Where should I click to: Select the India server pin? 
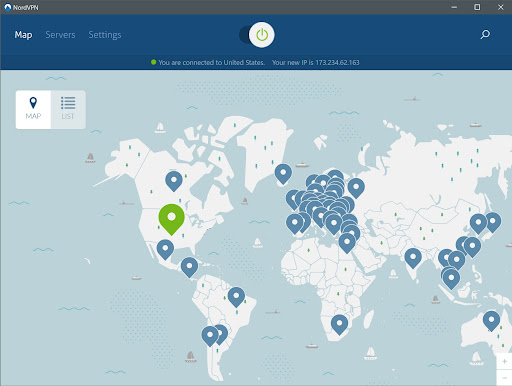coord(413,258)
